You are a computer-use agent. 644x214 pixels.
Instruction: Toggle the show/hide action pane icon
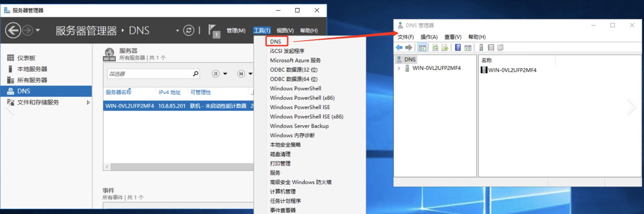(x=468, y=48)
